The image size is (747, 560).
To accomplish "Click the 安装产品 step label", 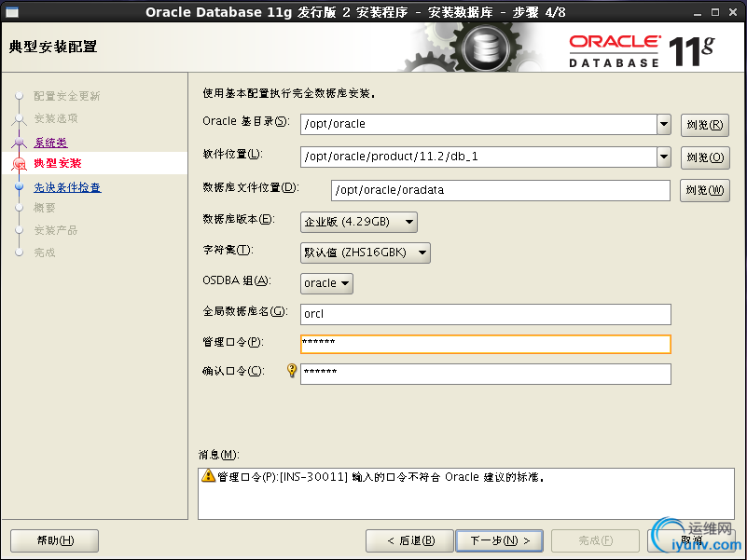I will tap(56, 230).
